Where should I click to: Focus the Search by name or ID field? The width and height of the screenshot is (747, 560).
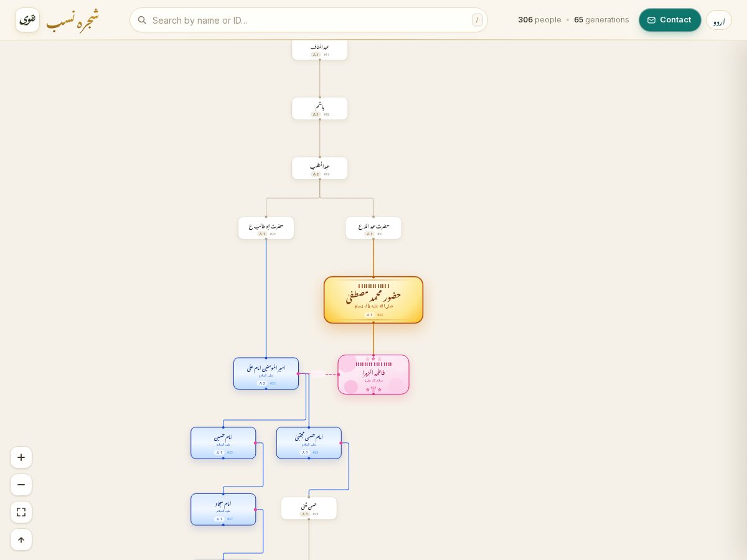point(309,20)
